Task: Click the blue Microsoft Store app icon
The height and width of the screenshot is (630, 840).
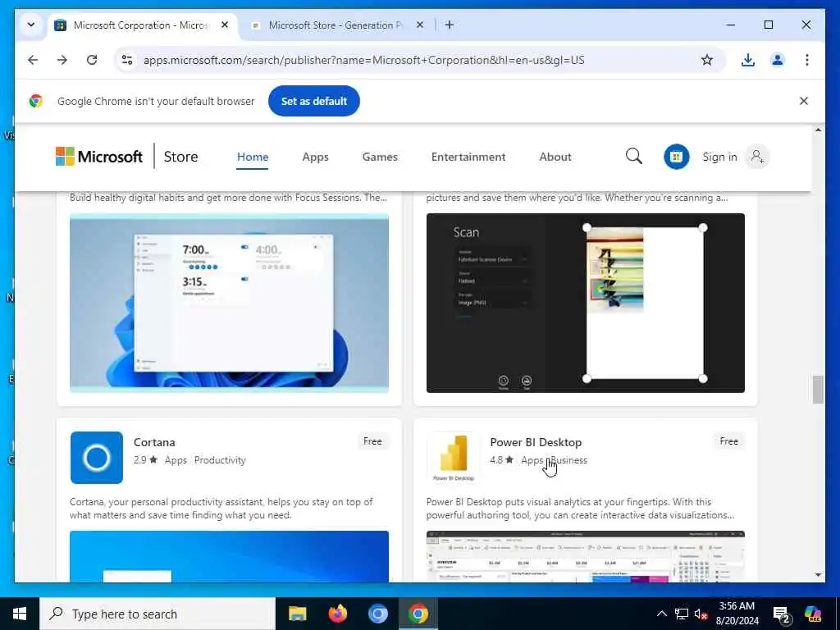Action: (x=676, y=157)
